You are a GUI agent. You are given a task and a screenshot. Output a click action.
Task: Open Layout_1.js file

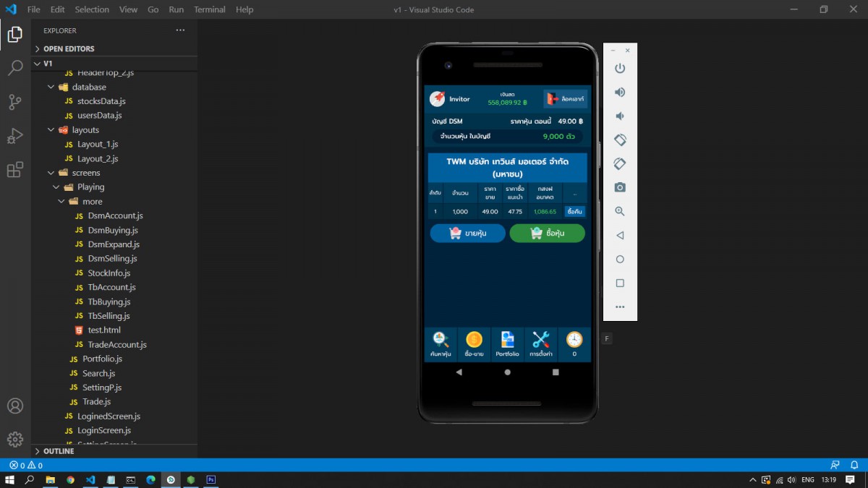point(98,145)
